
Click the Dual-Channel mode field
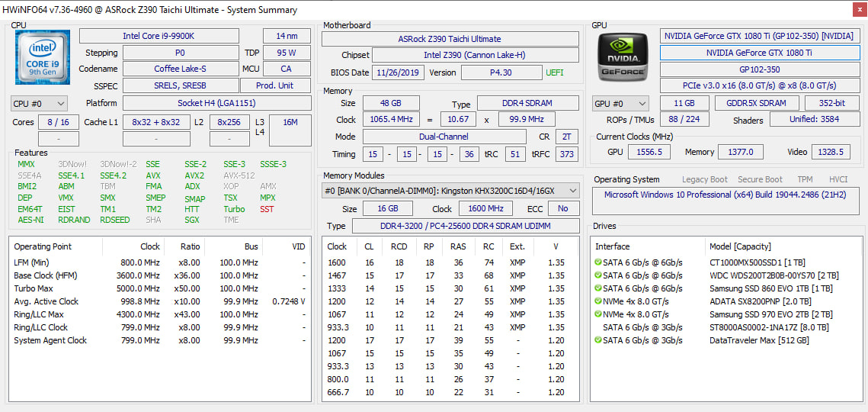[444, 137]
